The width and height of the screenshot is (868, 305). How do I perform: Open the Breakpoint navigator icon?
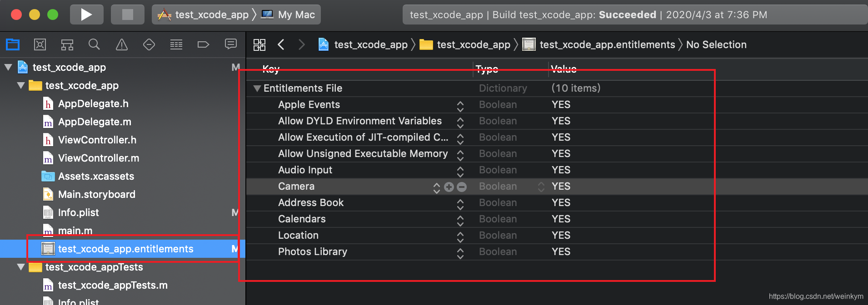[203, 44]
